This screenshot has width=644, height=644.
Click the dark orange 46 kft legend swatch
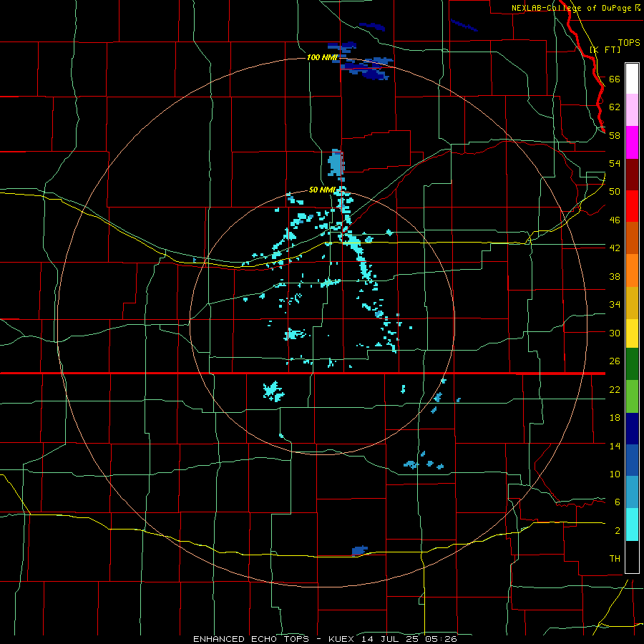coord(632,238)
